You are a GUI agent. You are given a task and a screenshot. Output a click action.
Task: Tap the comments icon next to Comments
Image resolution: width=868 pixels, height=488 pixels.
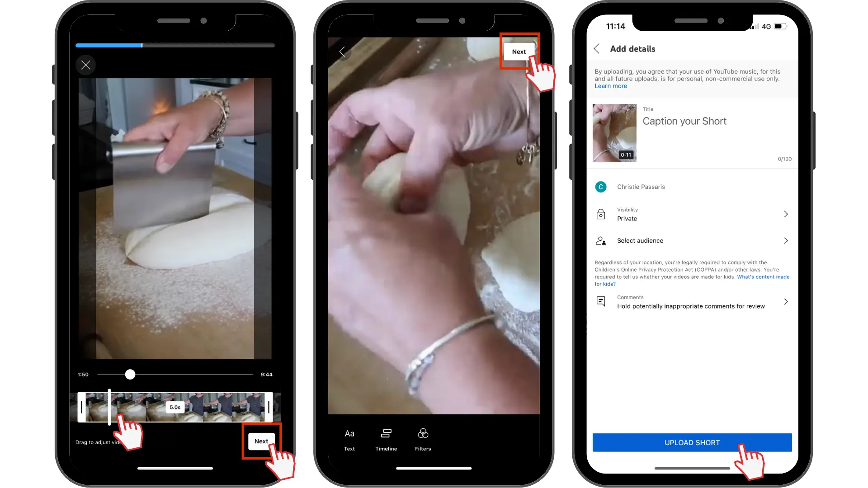600,302
